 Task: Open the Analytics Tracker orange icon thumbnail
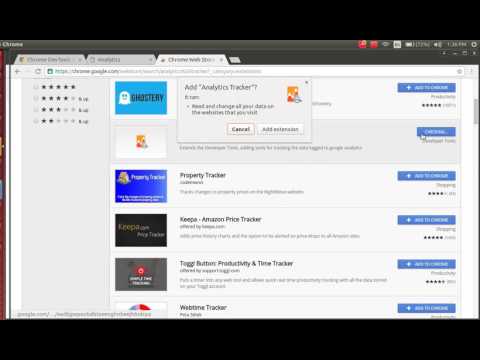tap(141, 142)
